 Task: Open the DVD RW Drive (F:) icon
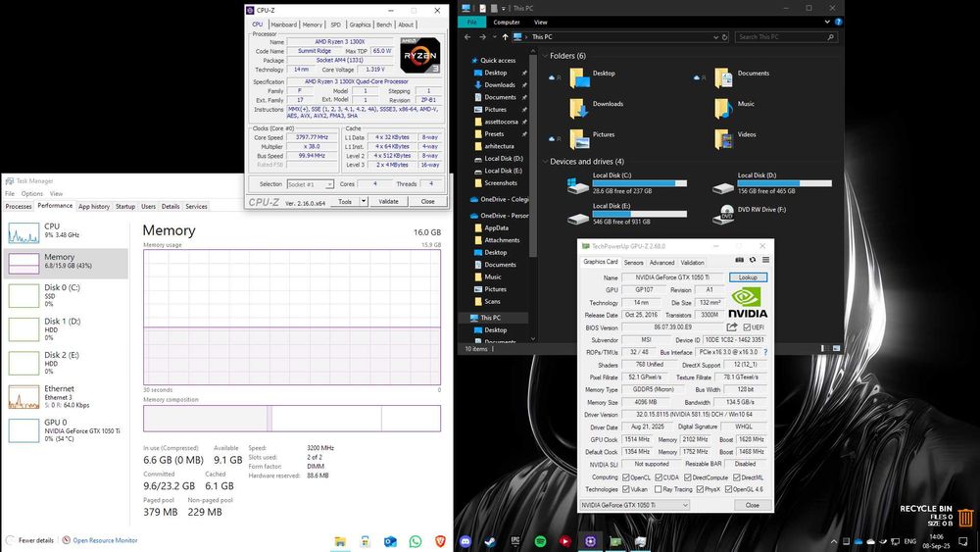tap(724, 212)
